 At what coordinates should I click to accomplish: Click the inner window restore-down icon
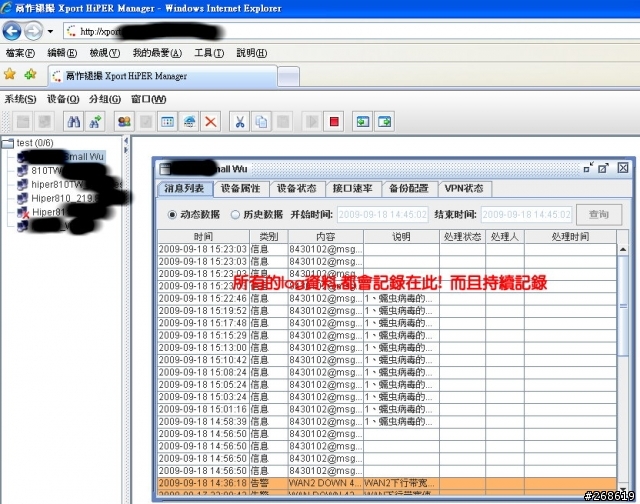coord(588,168)
